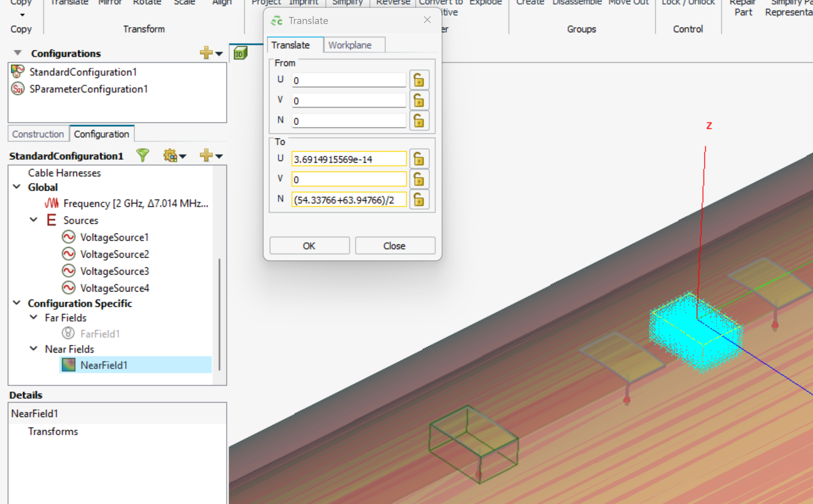The image size is (813, 504).
Task: Click the VoltageSource3 source icon
Action: (68, 271)
